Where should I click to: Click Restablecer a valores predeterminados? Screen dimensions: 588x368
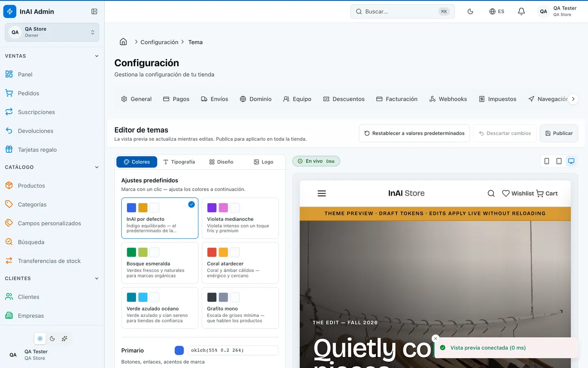(414, 133)
